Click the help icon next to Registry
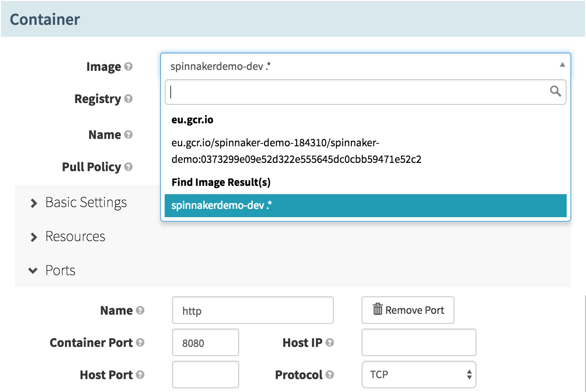This screenshot has height=392, width=586. coord(128,99)
